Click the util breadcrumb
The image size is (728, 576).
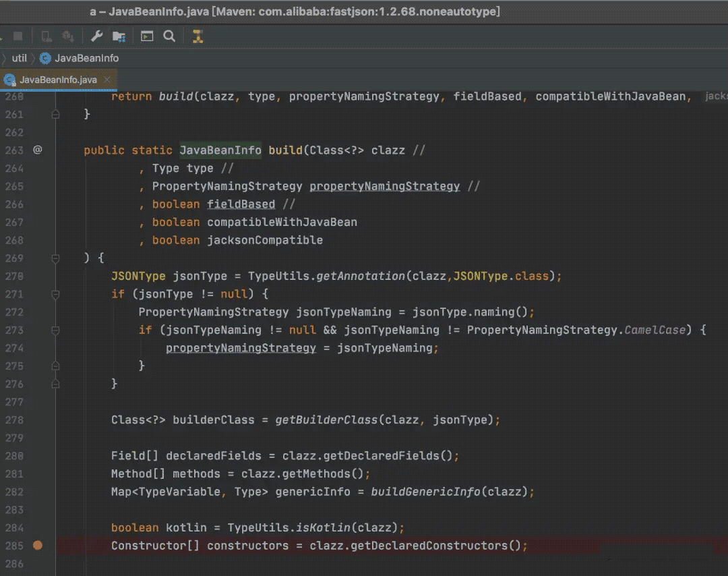[x=19, y=58]
